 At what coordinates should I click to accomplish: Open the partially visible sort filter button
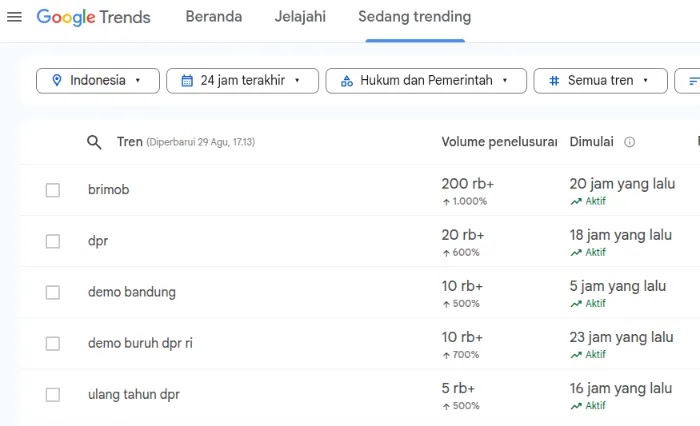click(688, 81)
